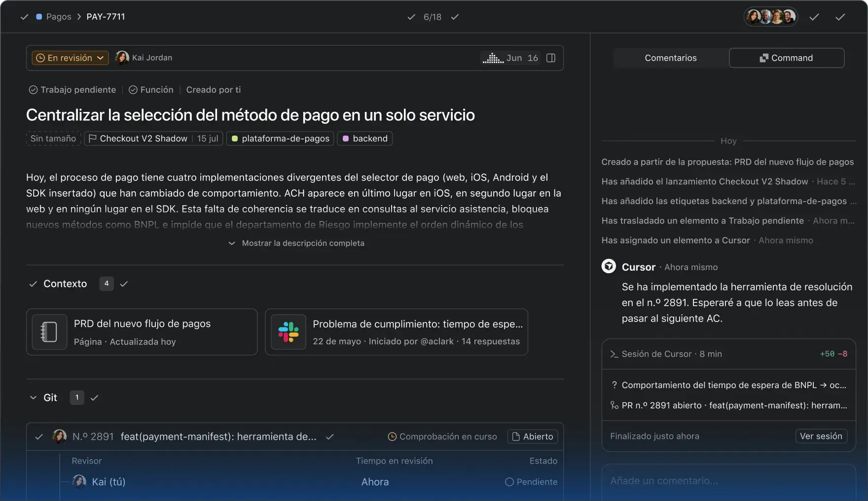Open the Pagos breadcrumb

[59, 17]
